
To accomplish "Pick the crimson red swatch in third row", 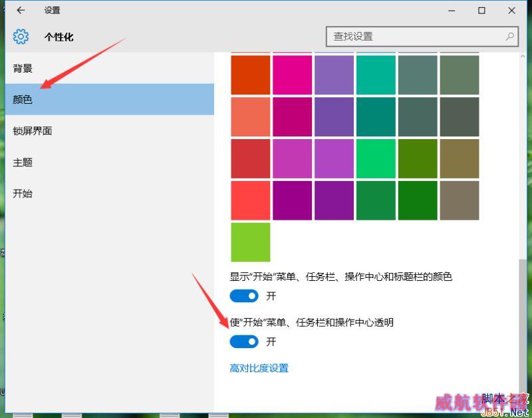I will pos(251,158).
